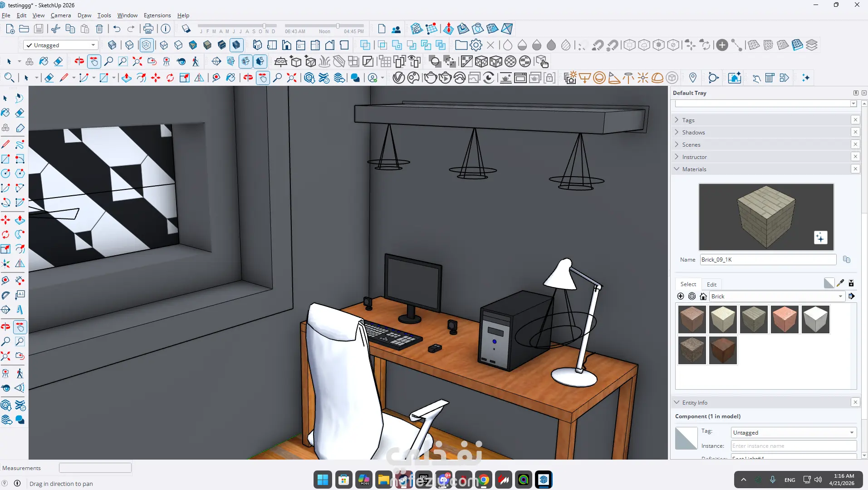Select the 3D Text tool
Image resolution: width=868 pixels, height=490 pixels.
(x=20, y=310)
